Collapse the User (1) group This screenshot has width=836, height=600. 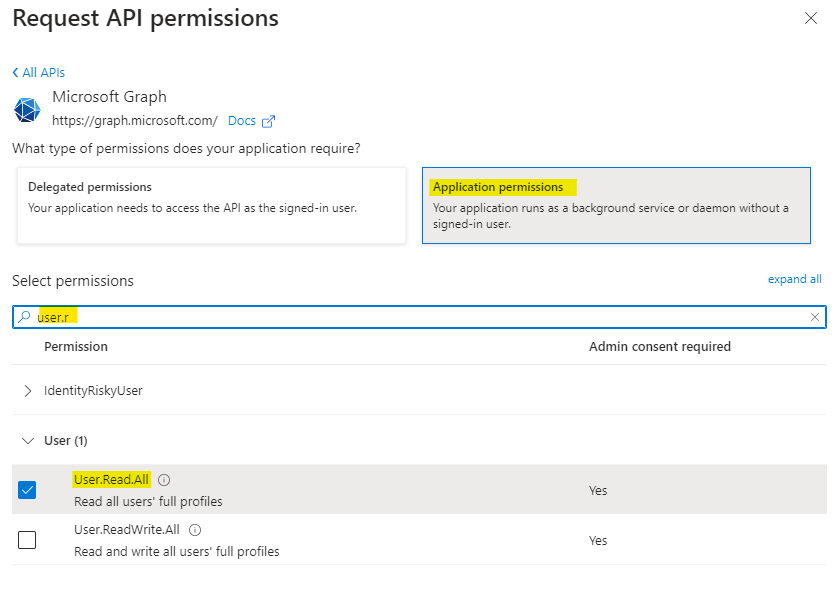(x=28, y=441)
